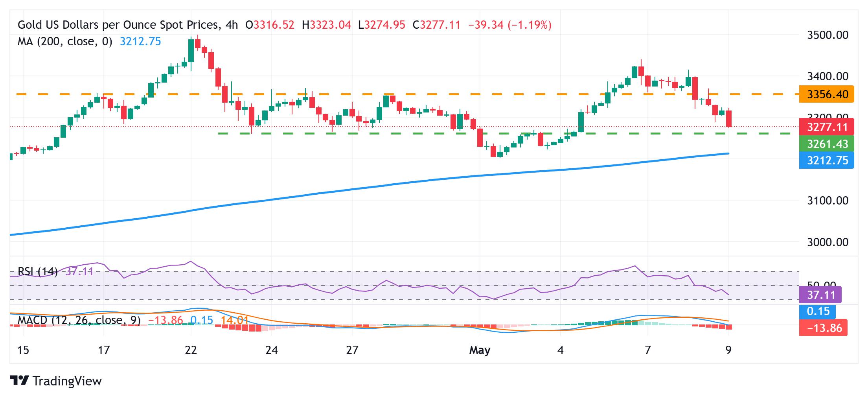The height and width of the screenshot is (398, 868).
Task: Click the blue 3212.75 moving average label
Action: pyautogui.click(x=827, y=160)
